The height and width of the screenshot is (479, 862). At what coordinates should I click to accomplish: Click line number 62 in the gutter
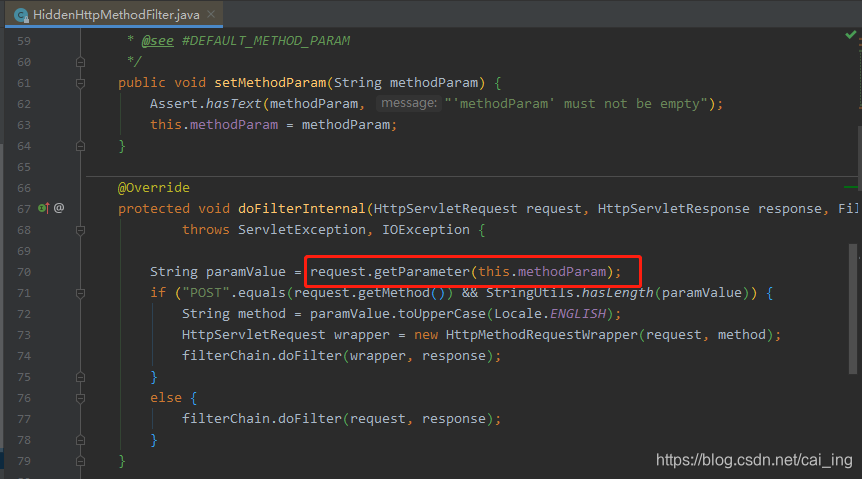[24, 104]
